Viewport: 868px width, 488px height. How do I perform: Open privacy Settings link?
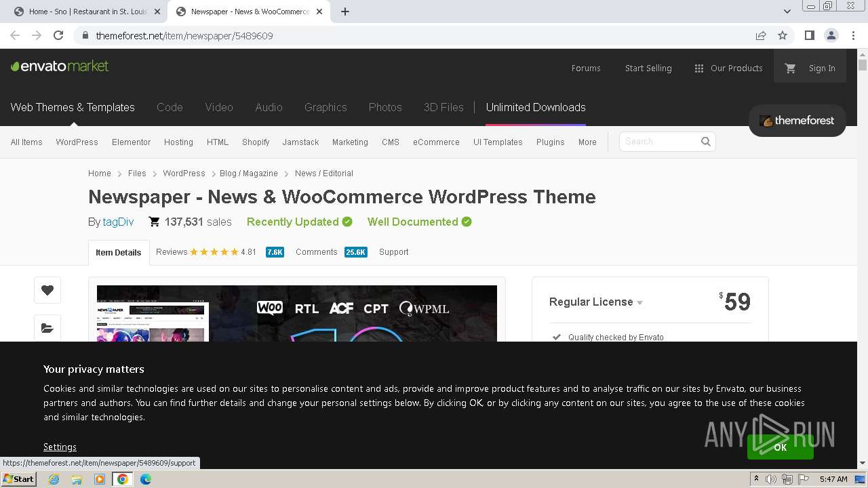[60, 447]
